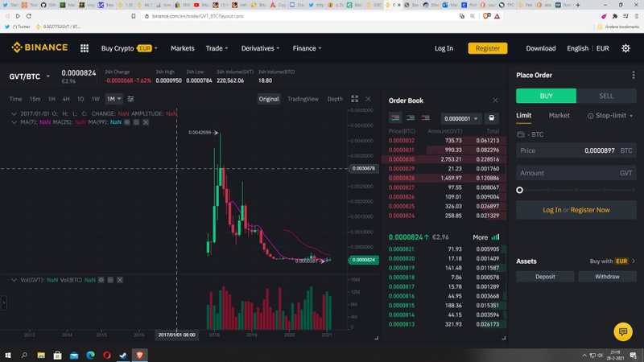Click the amount percentage slider handle
The height and width of the screenshot is (362, 644).
click(x=519, y=190)
